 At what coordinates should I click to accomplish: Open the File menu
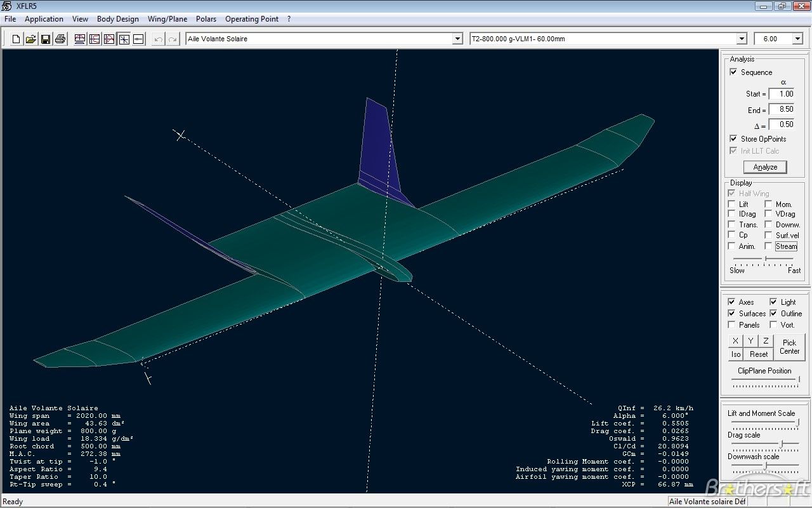coord(10,19)
